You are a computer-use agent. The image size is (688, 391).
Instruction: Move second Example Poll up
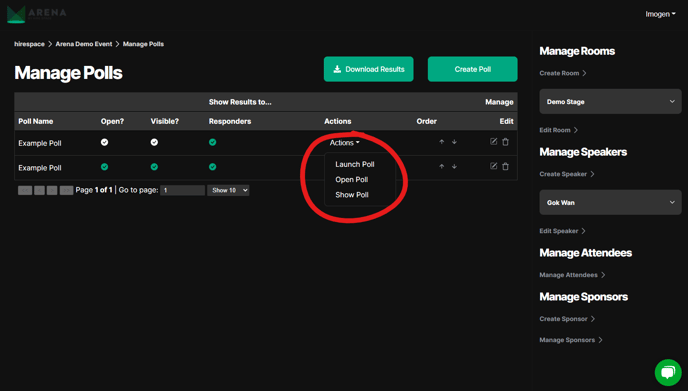tap(442, 166)
